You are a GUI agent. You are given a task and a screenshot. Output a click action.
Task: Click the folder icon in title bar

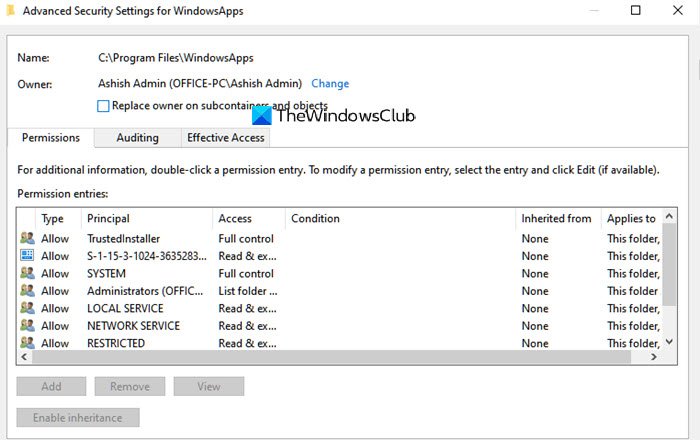pos(10,10)
